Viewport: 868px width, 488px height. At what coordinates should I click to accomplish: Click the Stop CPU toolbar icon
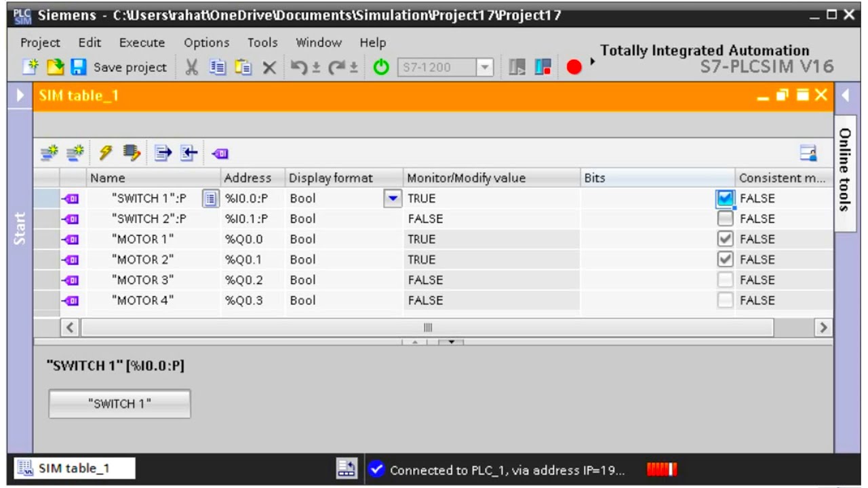tap(543, 67)
